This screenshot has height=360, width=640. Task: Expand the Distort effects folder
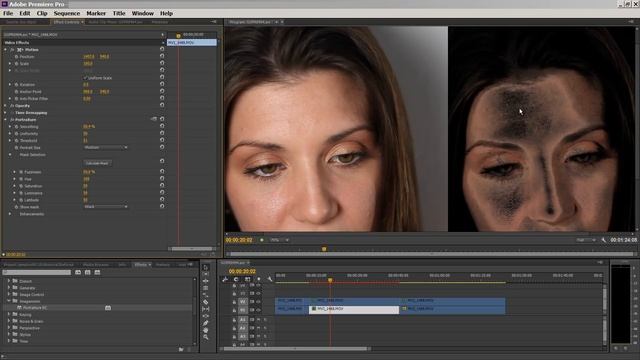coord(9,281)
